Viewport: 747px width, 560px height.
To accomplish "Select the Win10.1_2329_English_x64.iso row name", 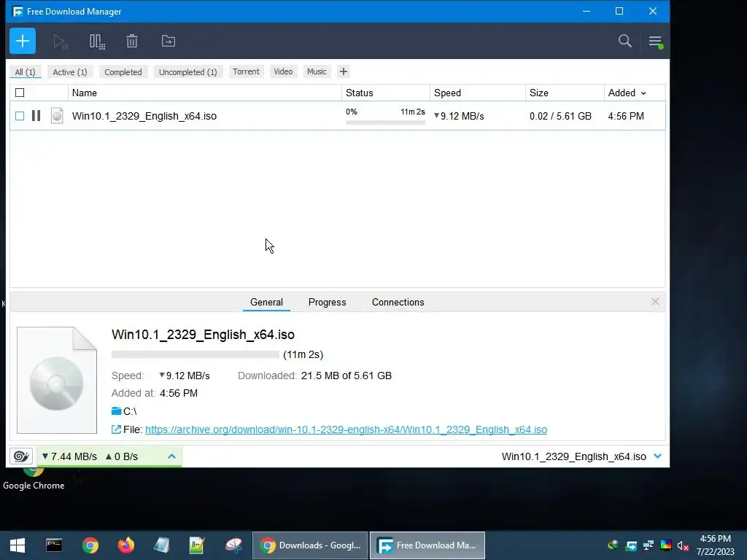I will (x=144, y=116).
